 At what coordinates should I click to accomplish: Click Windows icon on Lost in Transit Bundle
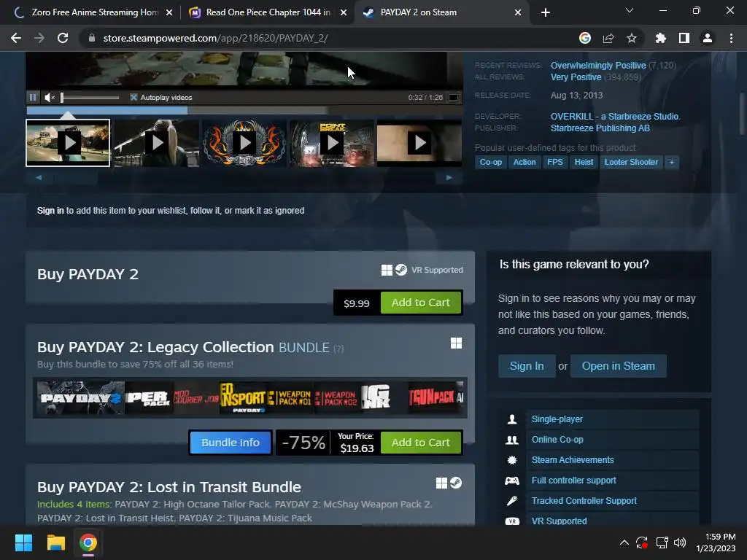(441, 483)
